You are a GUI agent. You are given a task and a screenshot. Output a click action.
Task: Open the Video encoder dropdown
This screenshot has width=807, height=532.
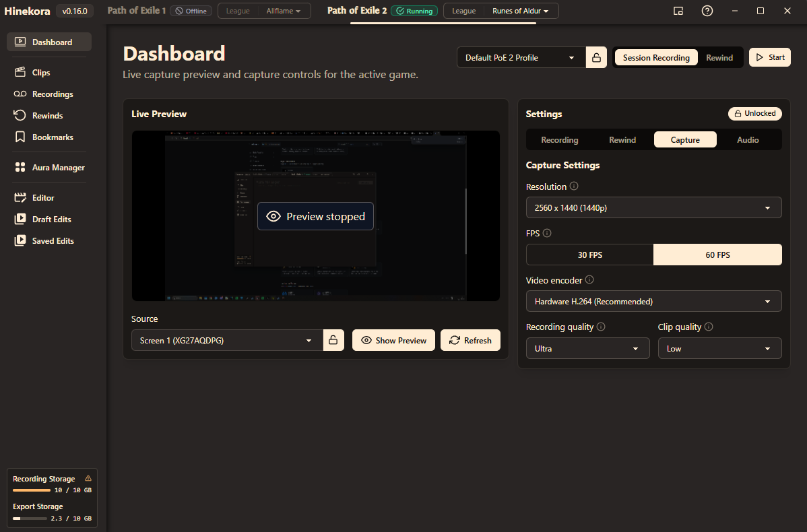tap(653, 302)
